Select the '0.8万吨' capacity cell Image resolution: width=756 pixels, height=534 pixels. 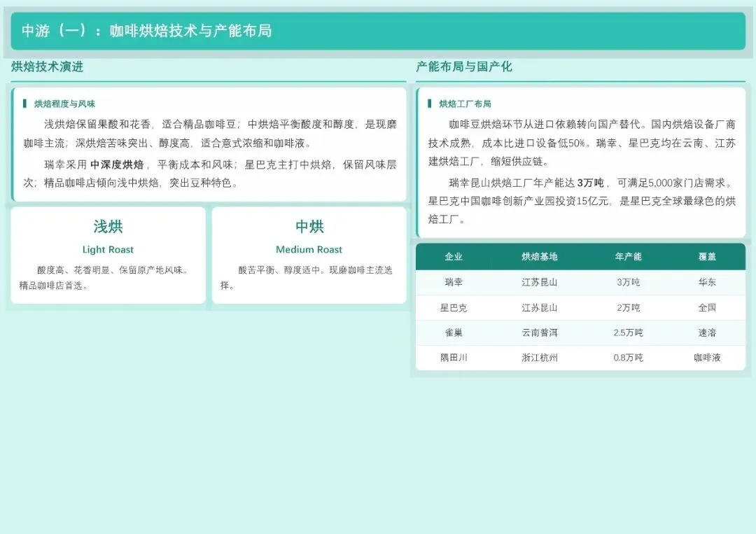pyautogui.click(x=628, y=358)
